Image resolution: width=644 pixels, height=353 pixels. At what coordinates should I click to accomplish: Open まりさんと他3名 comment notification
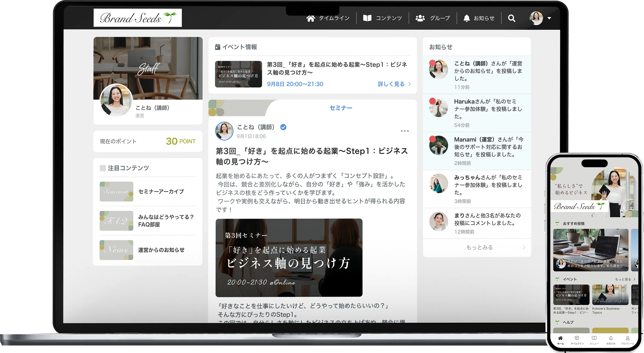click(477, 223)
